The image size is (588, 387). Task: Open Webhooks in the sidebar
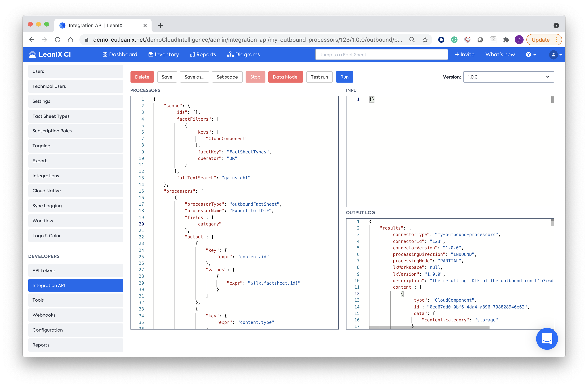(76, 315)
